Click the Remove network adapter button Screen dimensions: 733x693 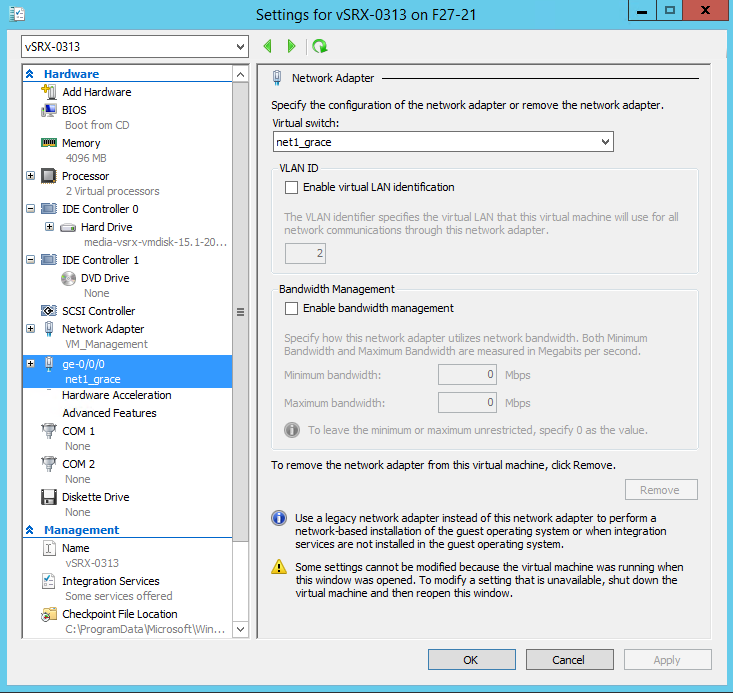[x=661, y=490]
